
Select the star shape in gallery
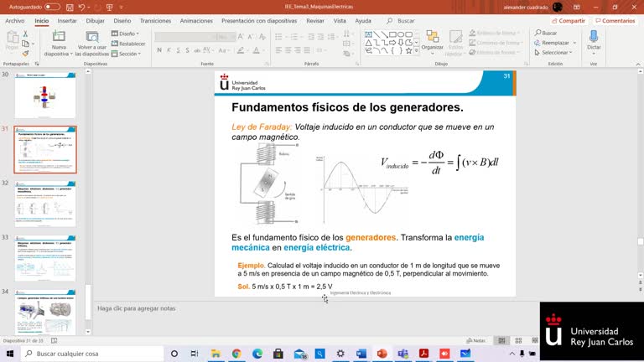pos(408,51)
